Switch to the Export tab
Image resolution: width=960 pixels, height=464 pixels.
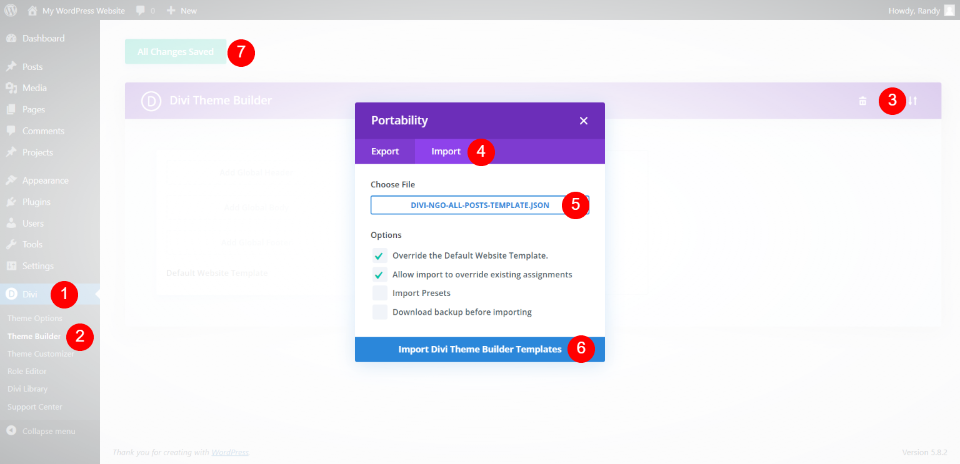tap(385, 151)
